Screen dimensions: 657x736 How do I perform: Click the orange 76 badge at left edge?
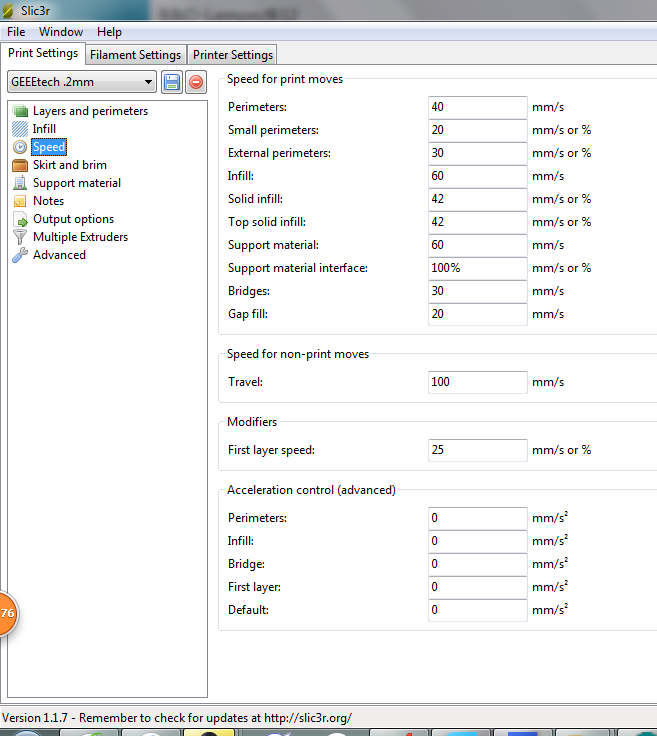coord(8,613)
